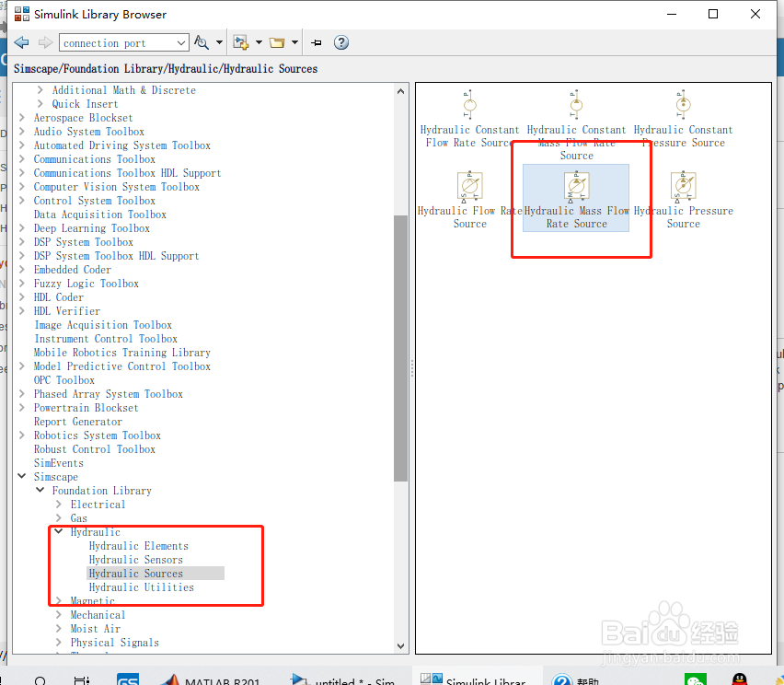Image resolution: width=784 pixels, height=685 pixels.
Task: Select Hydraulic Sensors in tree
Action: (x=136, y=560)
